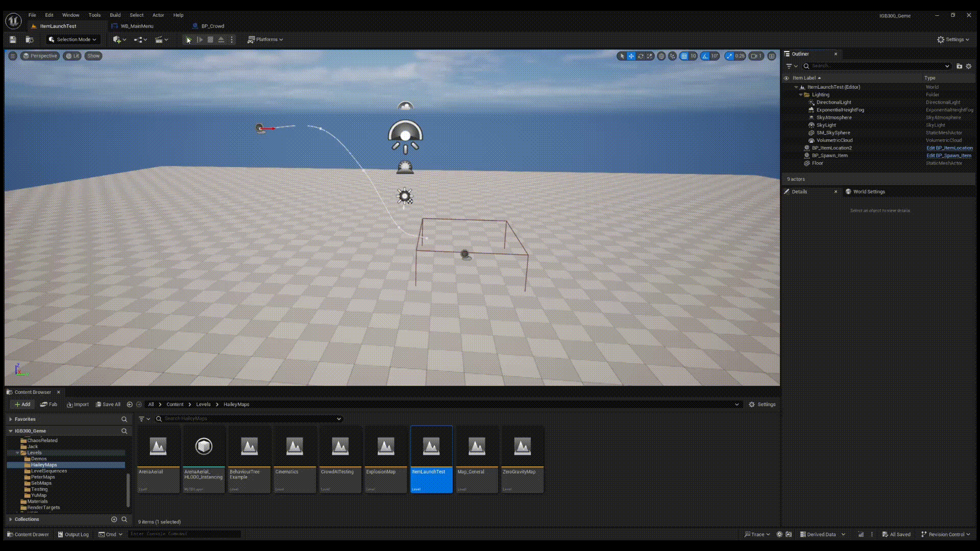Choose the Select objects cursor tool
Viewport: 980px width, 551px height.
tap(622, 56)
